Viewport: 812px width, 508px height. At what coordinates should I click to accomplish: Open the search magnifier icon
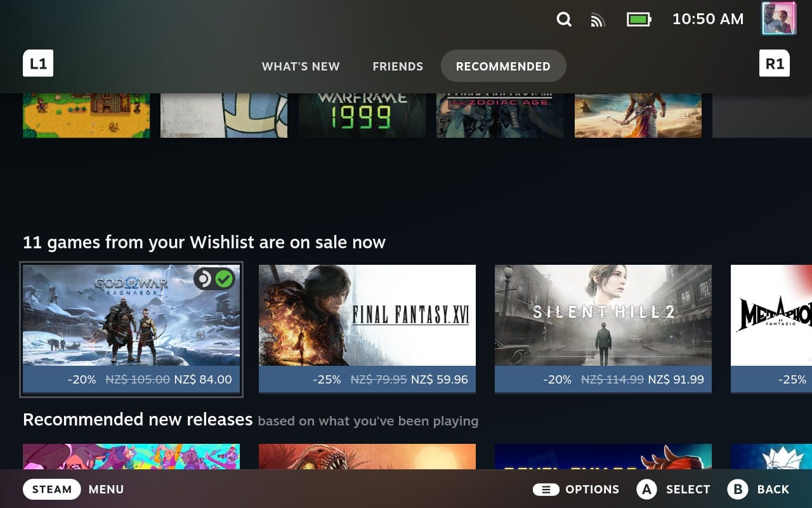tap(564, 20)
